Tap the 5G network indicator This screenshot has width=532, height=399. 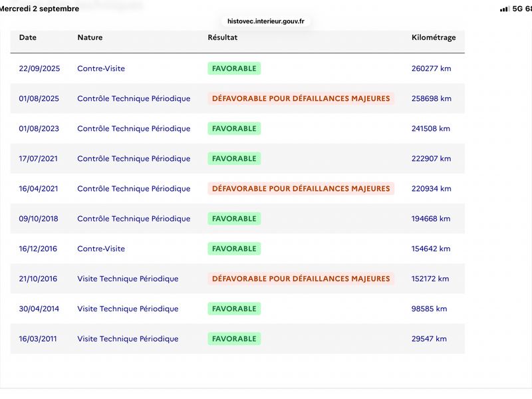(x=517, y=9)
